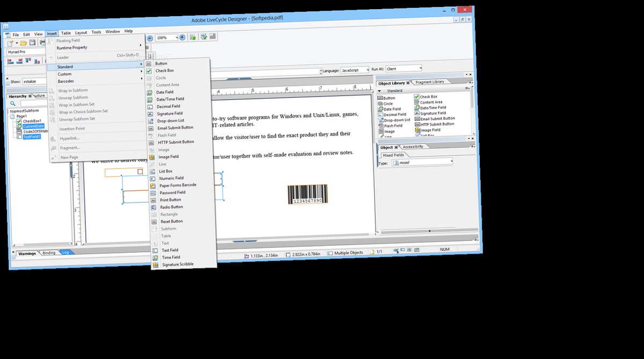Switch to the Log tab

[x=65, y=252]
